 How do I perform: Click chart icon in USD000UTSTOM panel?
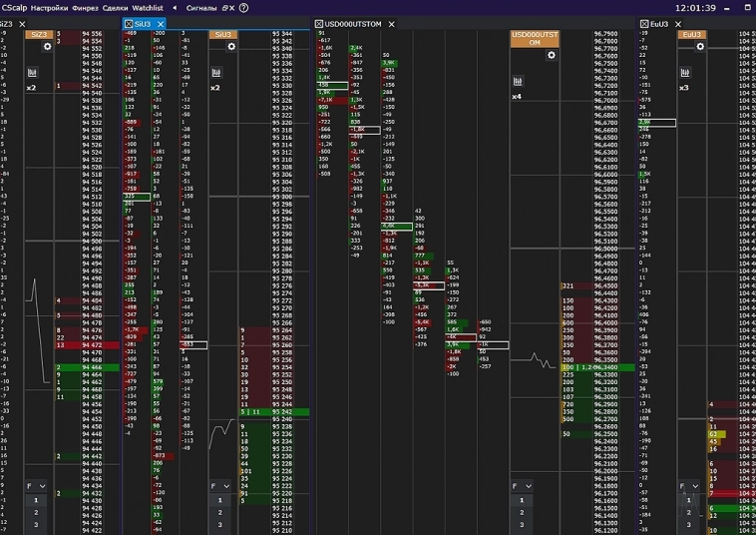[520, 82]
